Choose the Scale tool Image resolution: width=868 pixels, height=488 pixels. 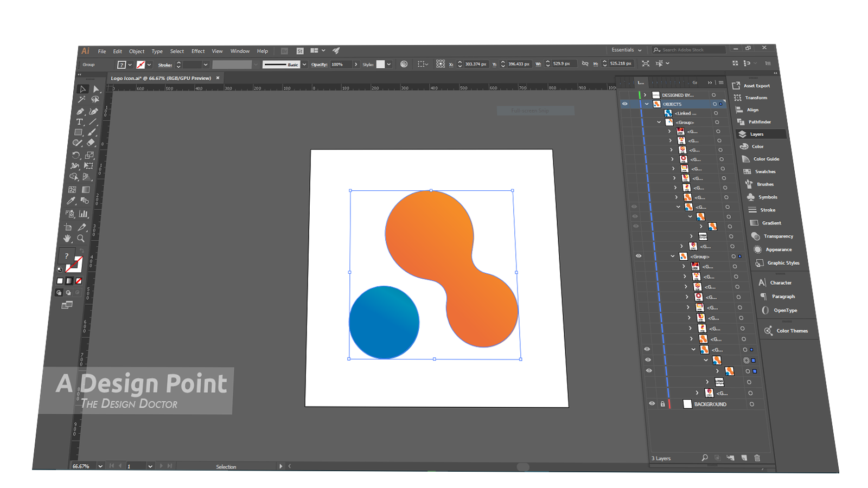90,155
